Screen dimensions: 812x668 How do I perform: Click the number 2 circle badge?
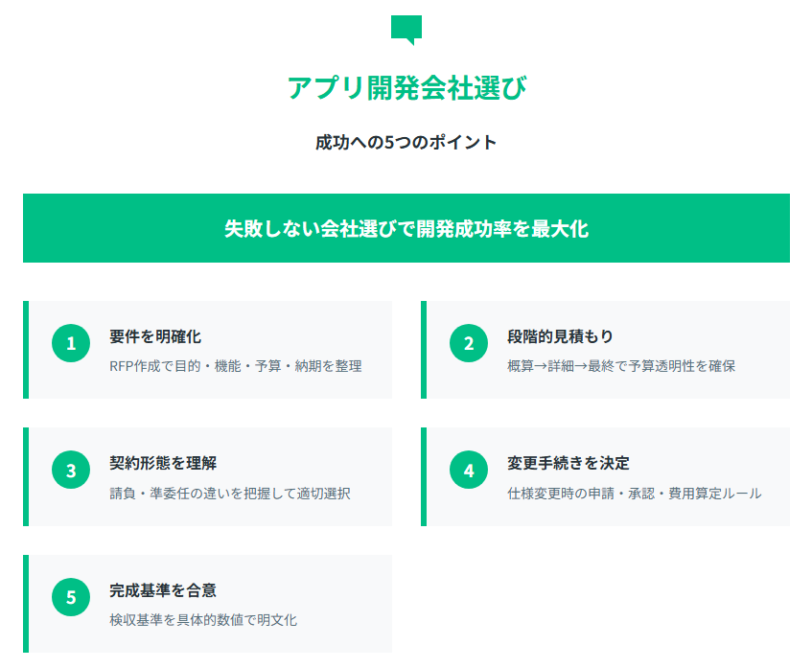[x=469, y=343]
